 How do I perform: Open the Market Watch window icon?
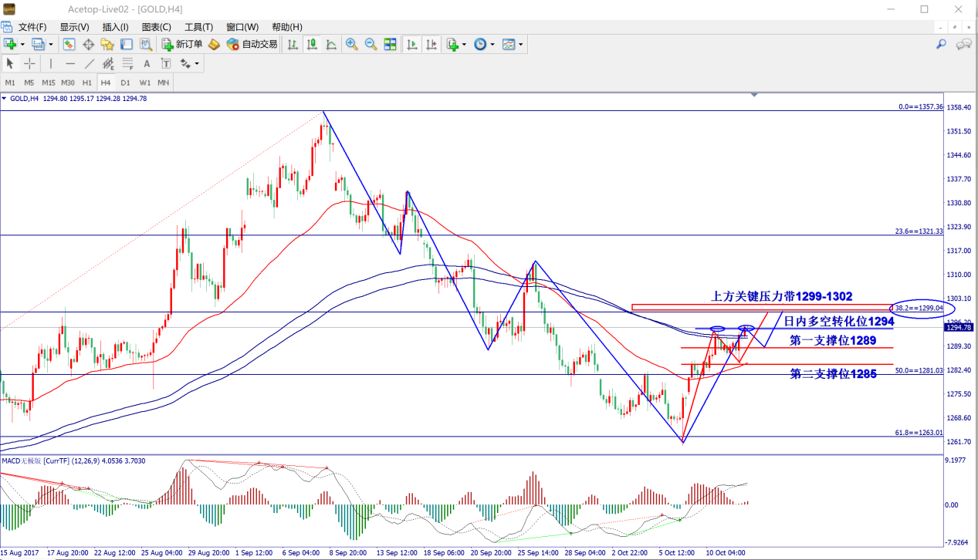69,45
